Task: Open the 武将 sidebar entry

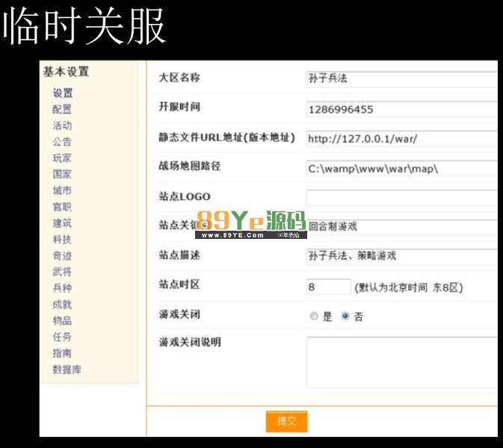Action: point(62,272)
